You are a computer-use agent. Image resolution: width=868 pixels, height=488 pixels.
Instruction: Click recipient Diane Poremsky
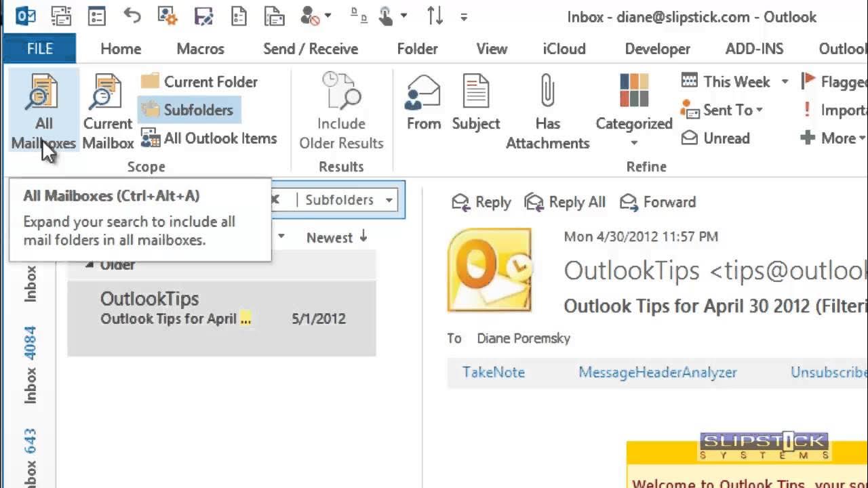[x=524, y=338]
